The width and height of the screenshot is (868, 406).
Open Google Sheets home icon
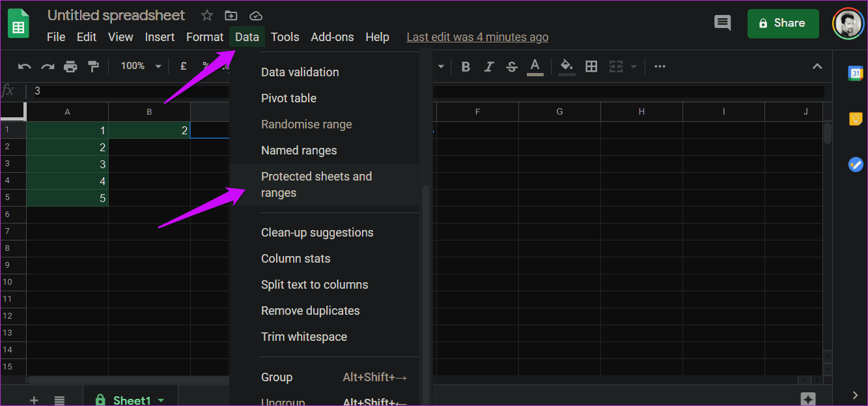pyautogui.click(x=18, y=24)
